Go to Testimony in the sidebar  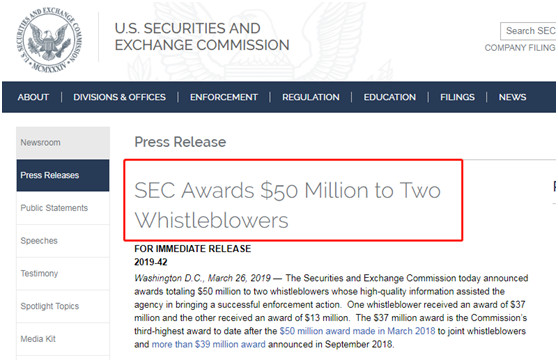pos(63,273)
